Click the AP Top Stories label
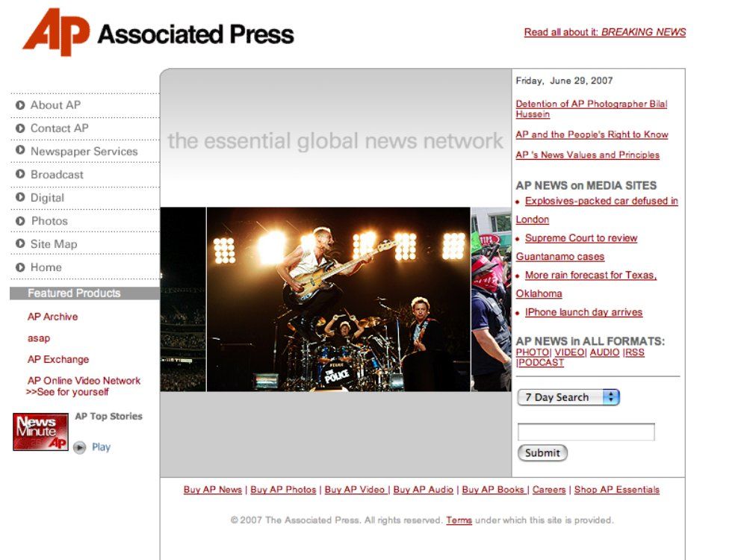Image resolution: width=747 pixels, height=560 pixels. click(x=108, y=416)
